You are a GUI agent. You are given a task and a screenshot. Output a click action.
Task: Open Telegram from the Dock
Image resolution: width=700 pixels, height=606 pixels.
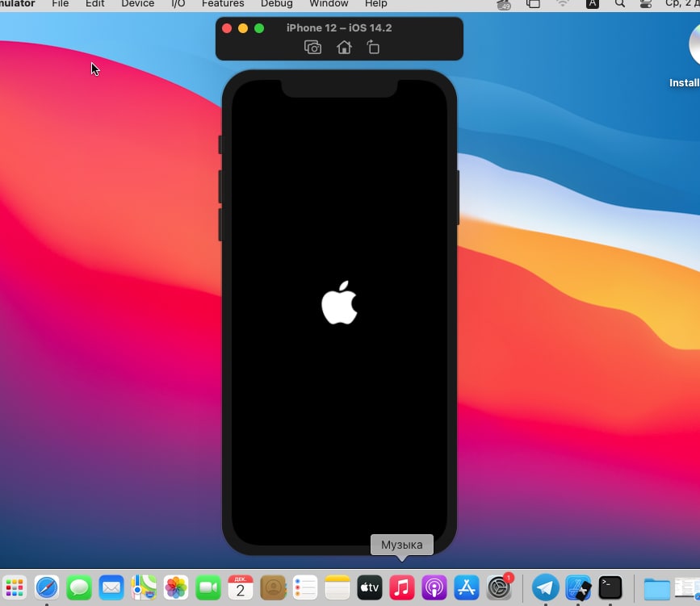545,587
